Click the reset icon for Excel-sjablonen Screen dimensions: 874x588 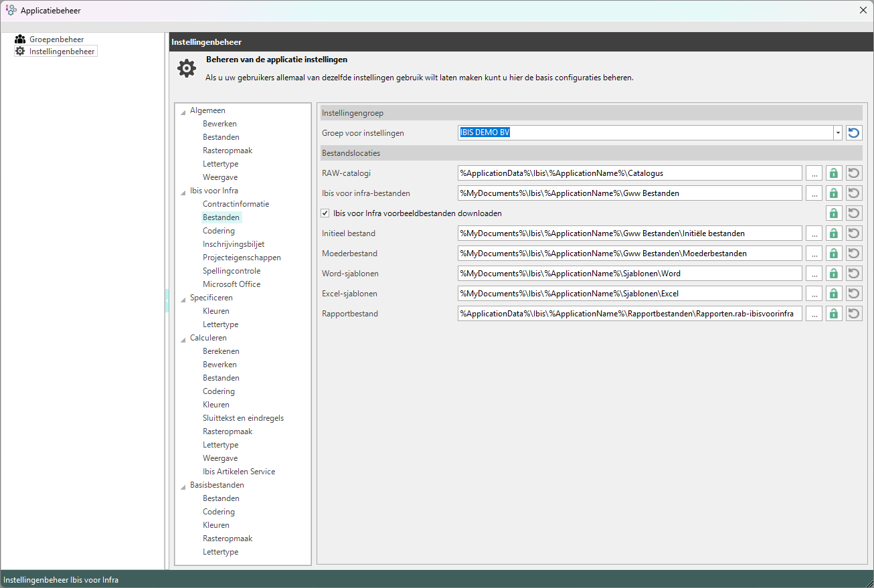(854, 294)
